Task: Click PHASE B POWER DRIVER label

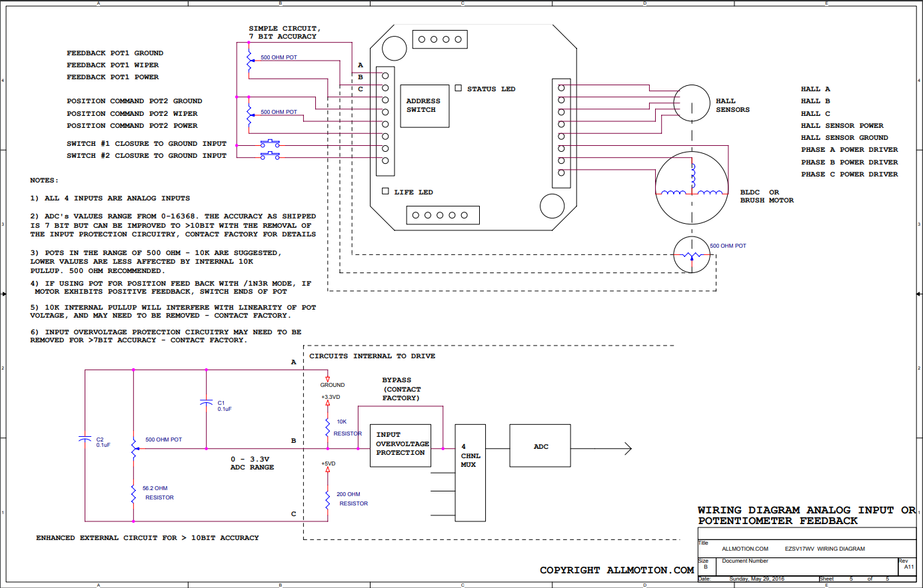Action: point(850,162)
